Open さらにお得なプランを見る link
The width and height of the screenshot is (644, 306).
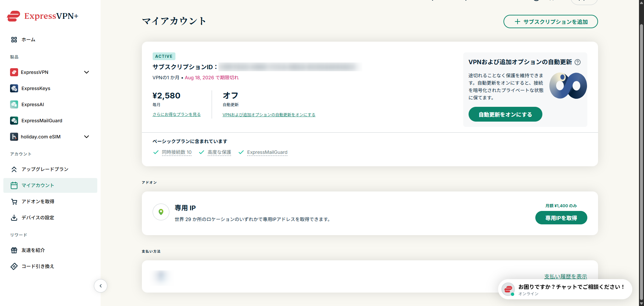(x=176, y=115)
